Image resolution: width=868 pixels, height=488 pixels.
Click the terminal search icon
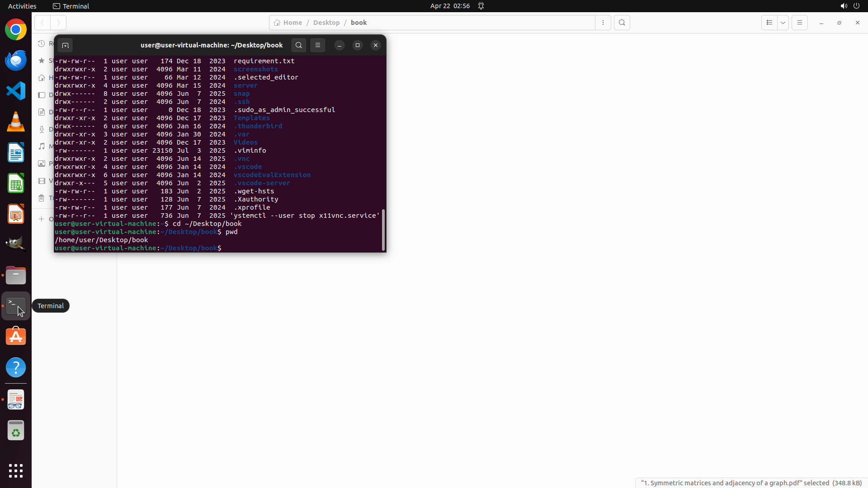[x=298, y=45]
